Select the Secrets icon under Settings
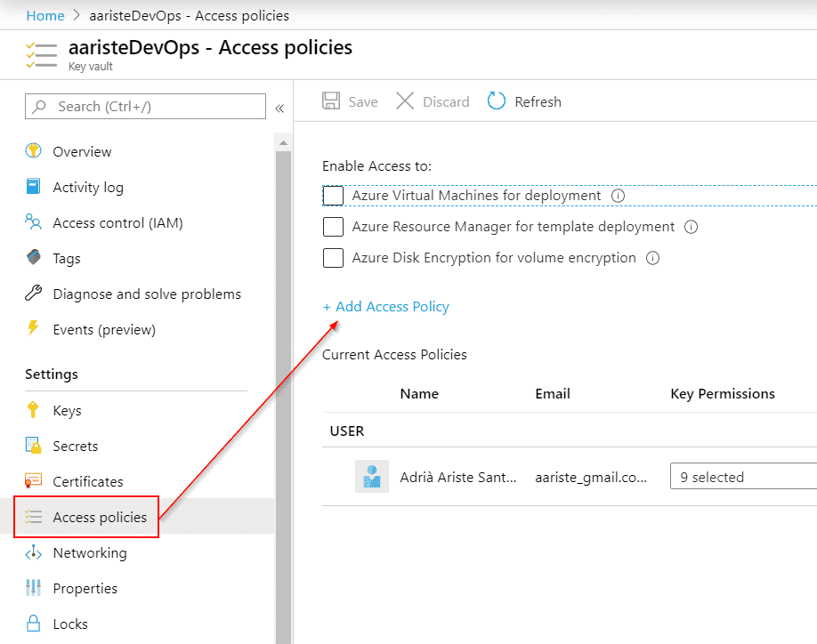 (33, 446)
